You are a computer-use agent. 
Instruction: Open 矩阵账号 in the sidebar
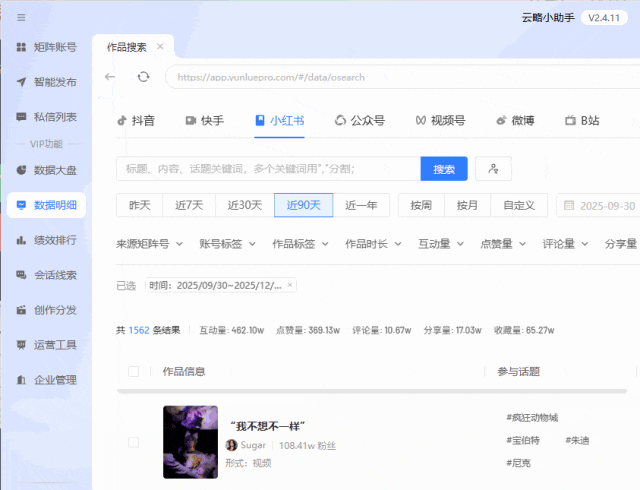[46, 47]
